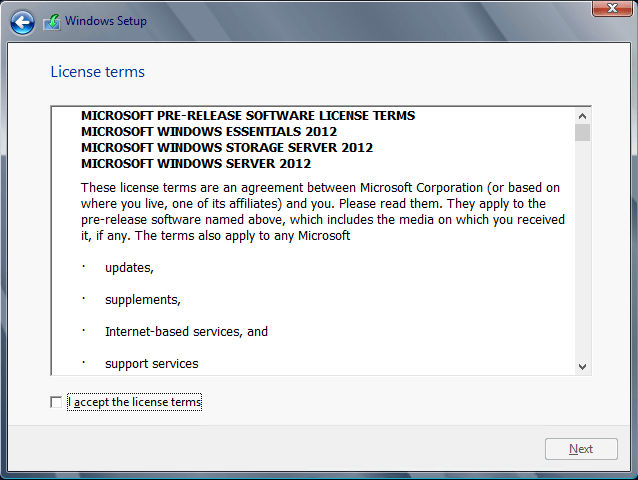Close the Windows Setup window
The image size is (638, 480).
612,8
